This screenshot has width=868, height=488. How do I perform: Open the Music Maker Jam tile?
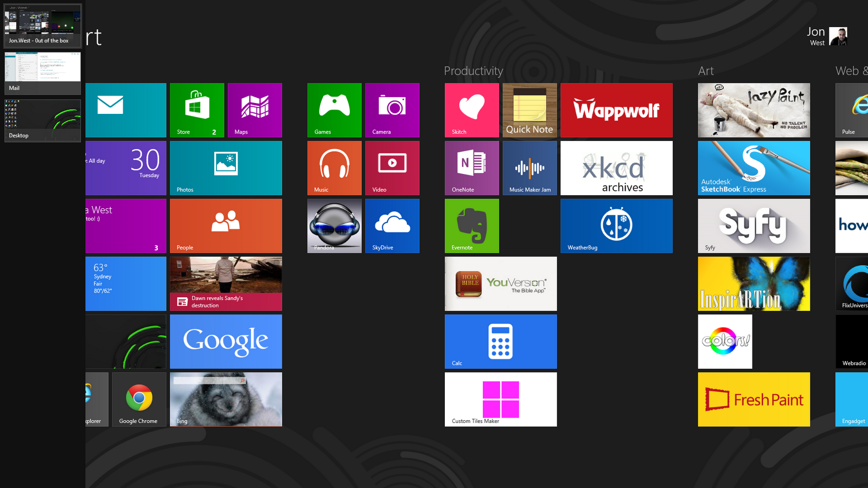click(529, 168)
